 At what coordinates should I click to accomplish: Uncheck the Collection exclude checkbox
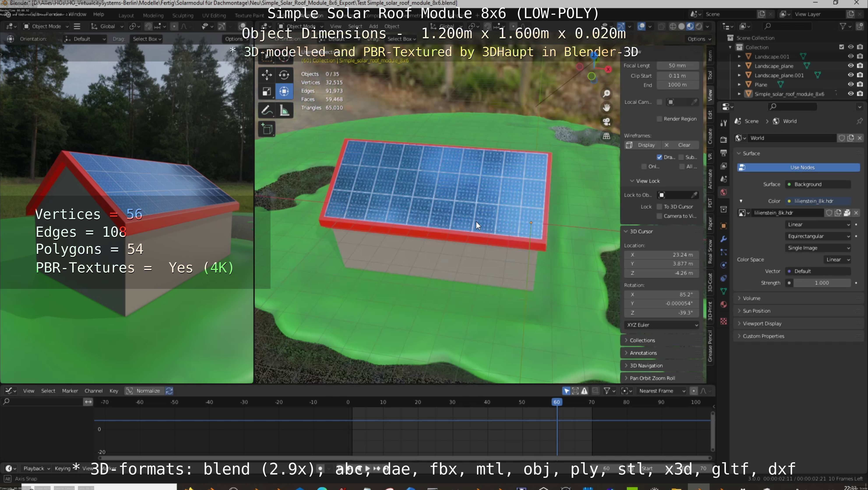click(x=841, y=47)
